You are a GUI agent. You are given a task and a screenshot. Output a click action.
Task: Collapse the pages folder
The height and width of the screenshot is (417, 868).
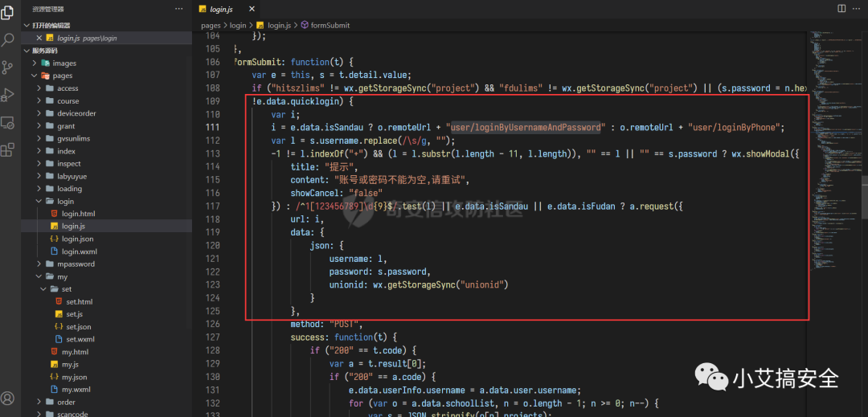coord(63,76)
